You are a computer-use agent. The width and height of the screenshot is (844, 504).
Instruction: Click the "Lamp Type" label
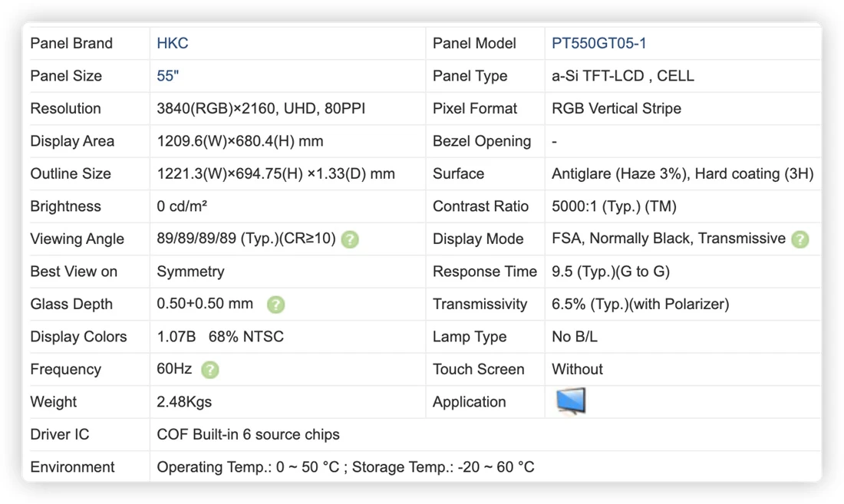pos(470,337)
